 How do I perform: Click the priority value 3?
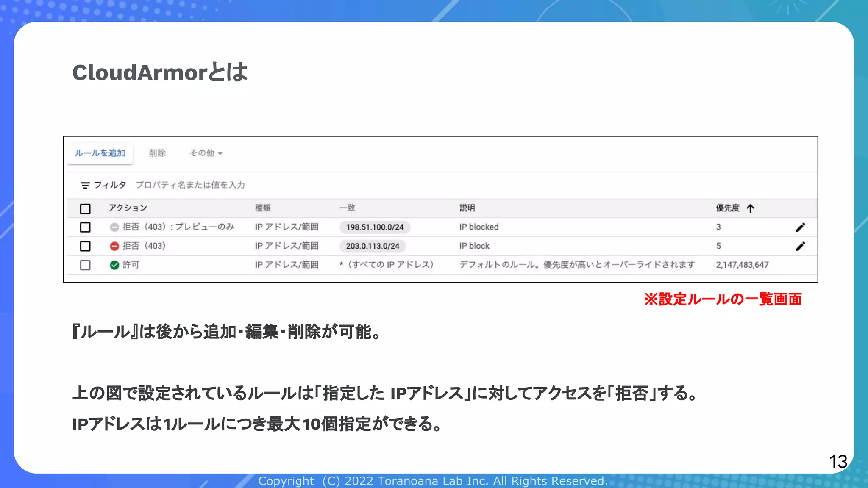tap(718, 227)
